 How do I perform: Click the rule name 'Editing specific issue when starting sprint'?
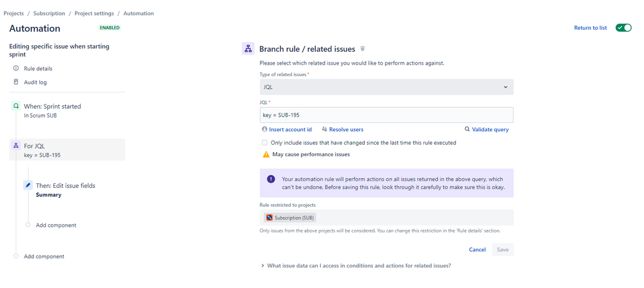pos(59,50)
